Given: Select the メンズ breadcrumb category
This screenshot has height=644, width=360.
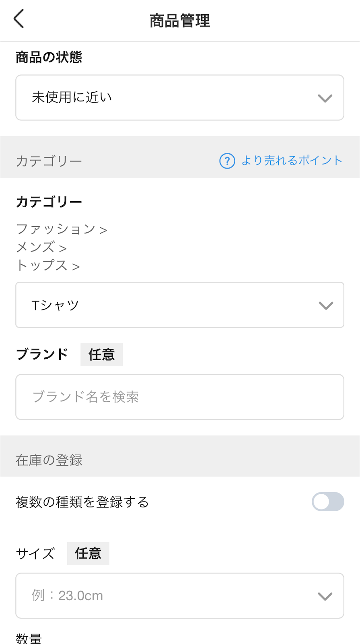Looking at the screenshot, I should point(36,247).
